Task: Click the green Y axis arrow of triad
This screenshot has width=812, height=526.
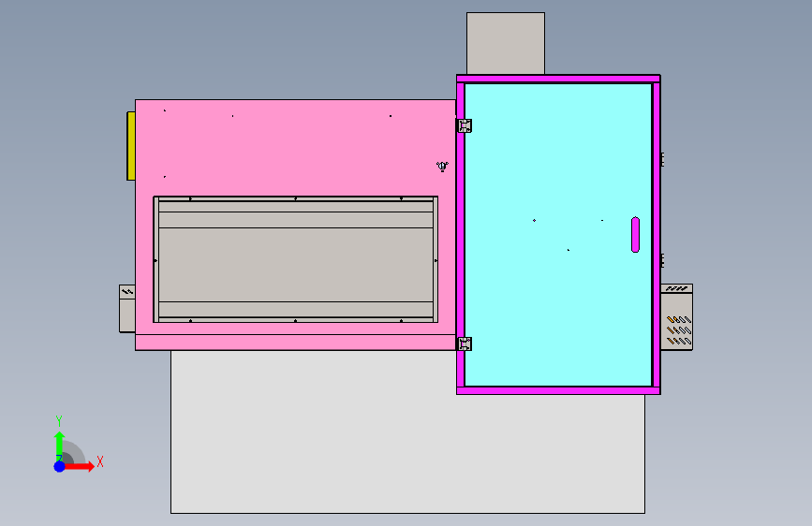Action: (59, 446)
